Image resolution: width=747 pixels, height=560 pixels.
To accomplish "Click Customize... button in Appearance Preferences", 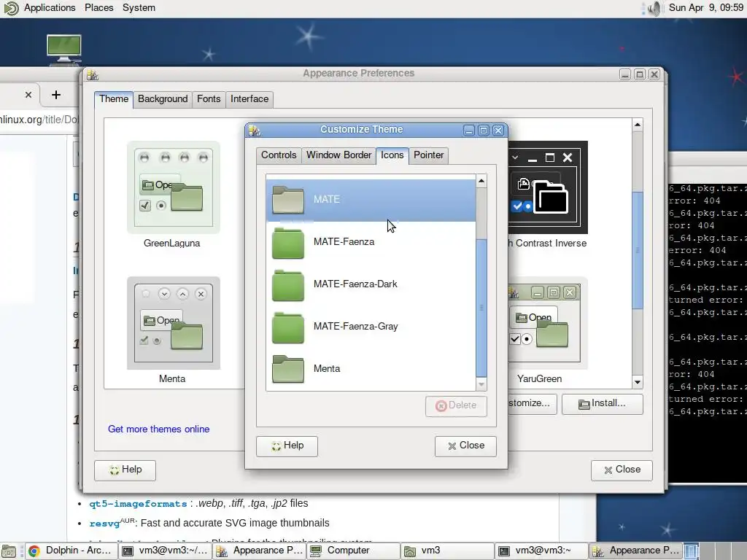I will [532, 404].
